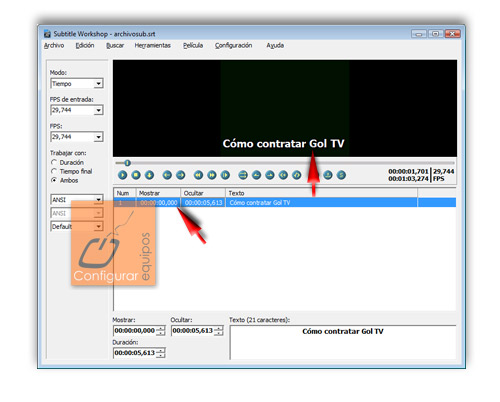Open the Archivo menu
Viewport: 500px width, 402px height.
54,45
